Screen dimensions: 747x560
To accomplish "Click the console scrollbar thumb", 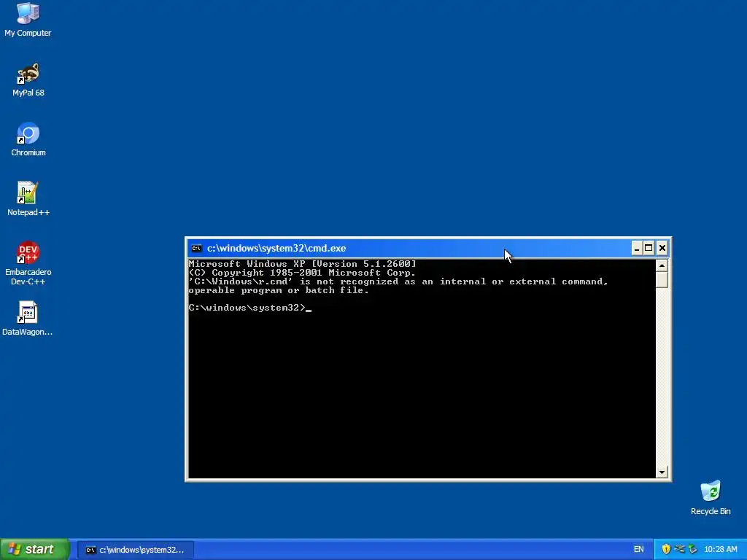I will [x=662, y=279].
